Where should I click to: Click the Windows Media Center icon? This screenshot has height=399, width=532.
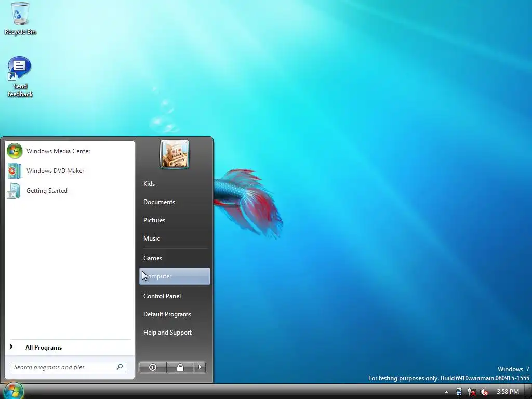pos(15,151)
